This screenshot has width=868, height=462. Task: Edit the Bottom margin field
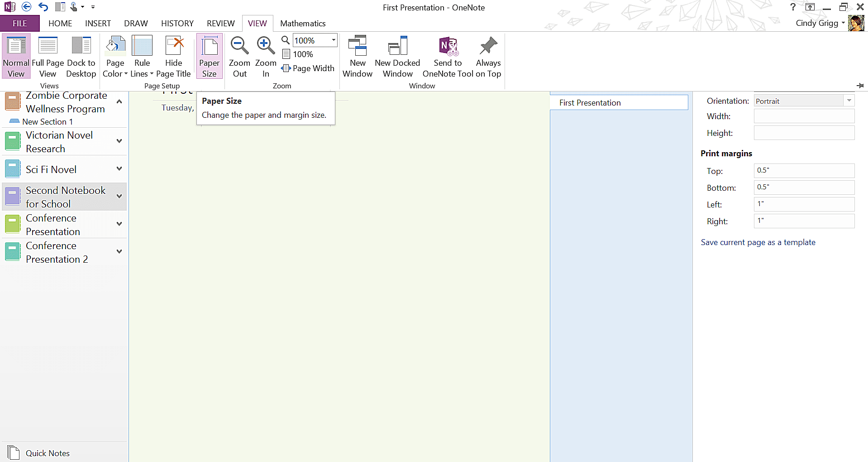[804, 187]
